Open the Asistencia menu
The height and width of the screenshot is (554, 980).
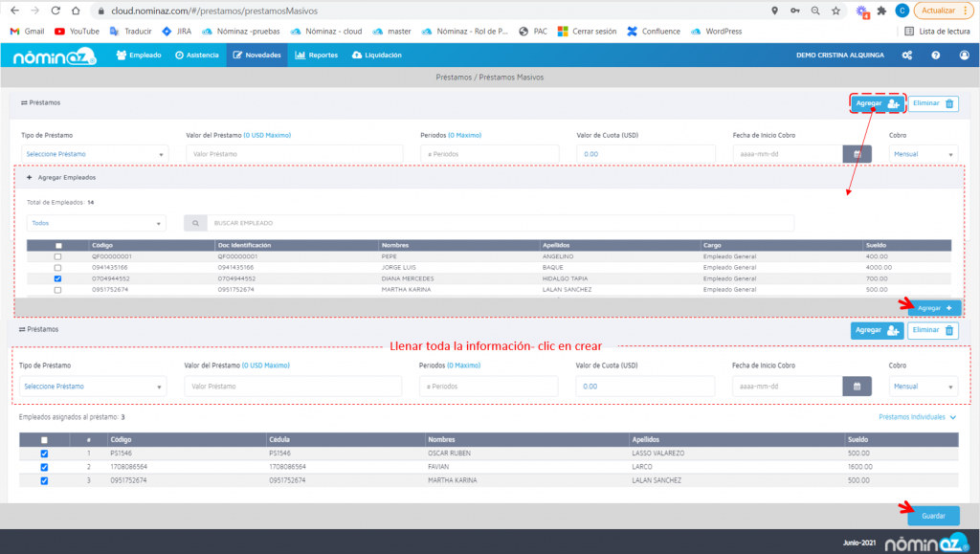197,55
